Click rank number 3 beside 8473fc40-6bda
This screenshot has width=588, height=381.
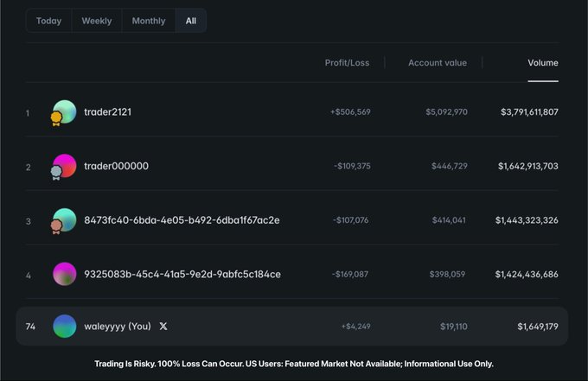pos(29,221)
